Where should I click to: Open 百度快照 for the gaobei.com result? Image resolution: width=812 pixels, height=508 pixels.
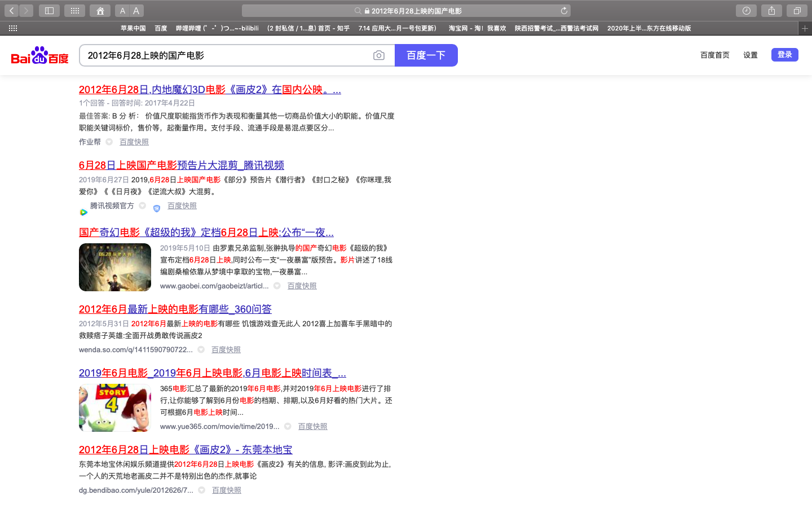(302, 286)
